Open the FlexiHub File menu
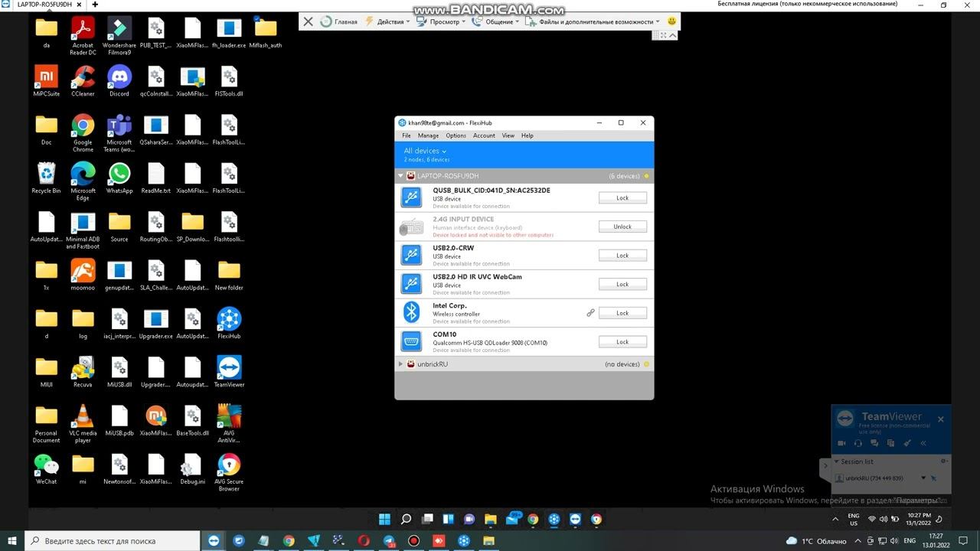980x551 pixels. click(x=407, y=135)
